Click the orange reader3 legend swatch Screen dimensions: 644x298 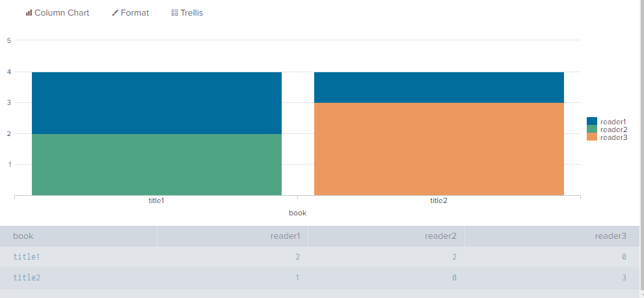tap(591, 137)
